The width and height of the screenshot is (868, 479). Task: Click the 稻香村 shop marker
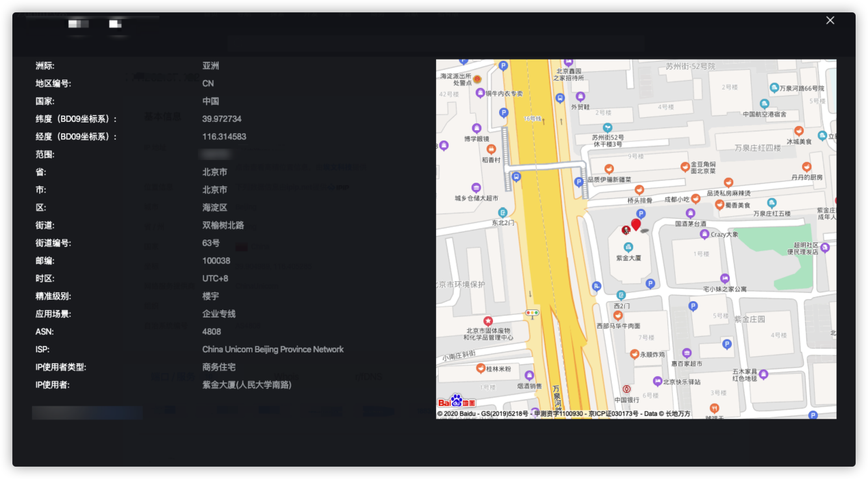pos(491,148)
